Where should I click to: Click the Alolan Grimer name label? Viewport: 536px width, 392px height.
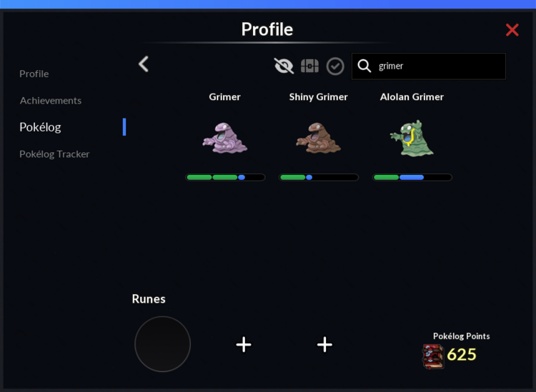(412, 97)
